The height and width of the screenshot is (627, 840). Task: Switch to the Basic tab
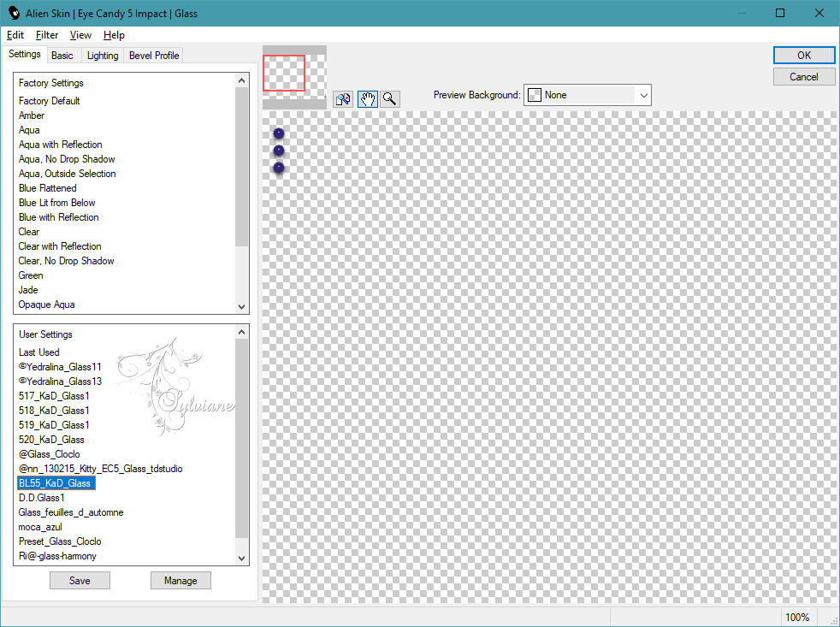pyautogui.click(x=62, y=56)
